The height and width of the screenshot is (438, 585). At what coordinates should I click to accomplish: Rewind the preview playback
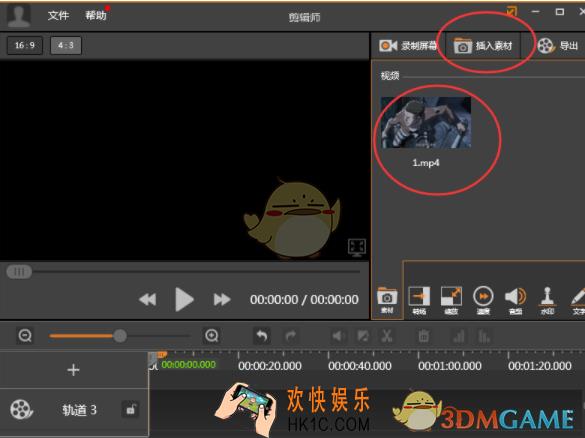[x=148, y=300]
